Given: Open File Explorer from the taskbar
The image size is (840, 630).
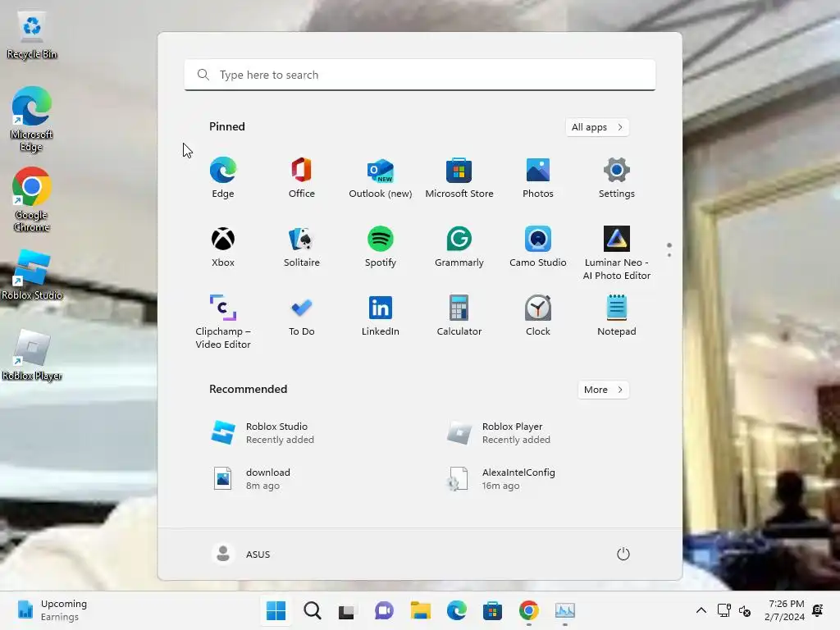Looking at the screenshot, I should pos(421,610).
